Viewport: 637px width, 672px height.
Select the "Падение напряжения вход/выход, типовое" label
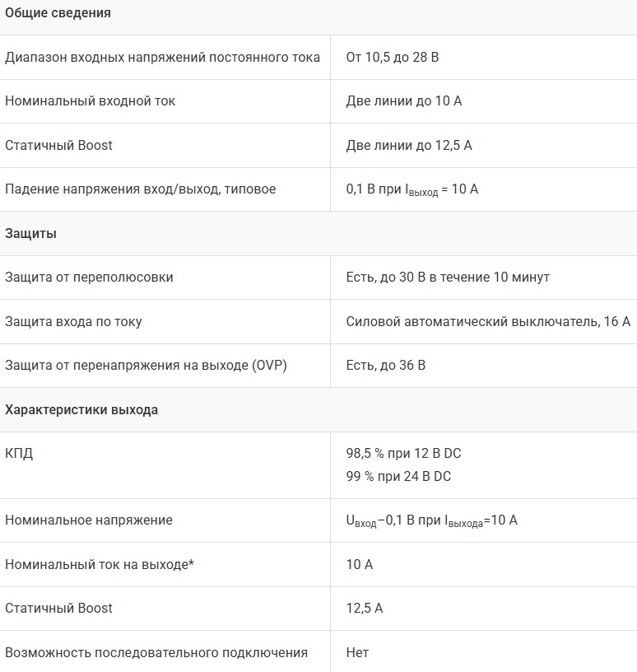coord(140,189)
